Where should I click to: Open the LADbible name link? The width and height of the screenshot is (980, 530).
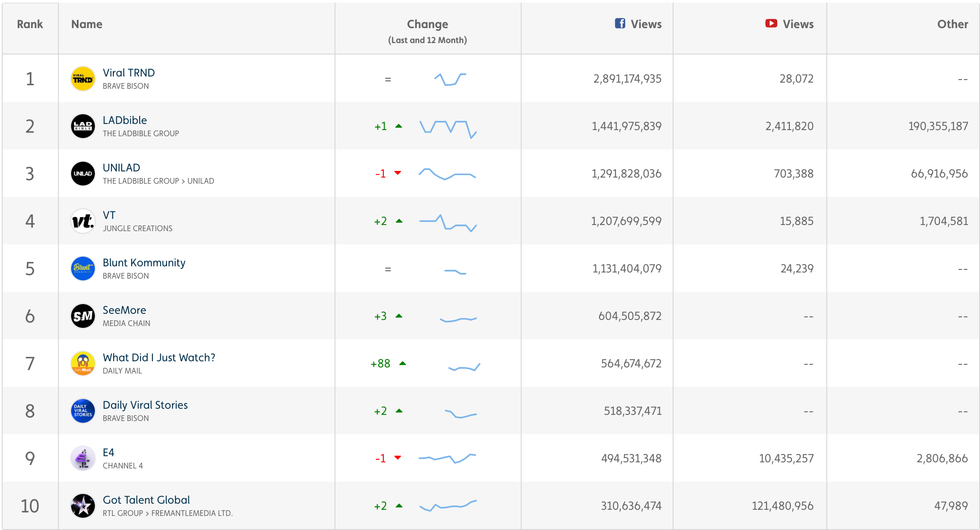pyautogui.click(x=125, y=120)
